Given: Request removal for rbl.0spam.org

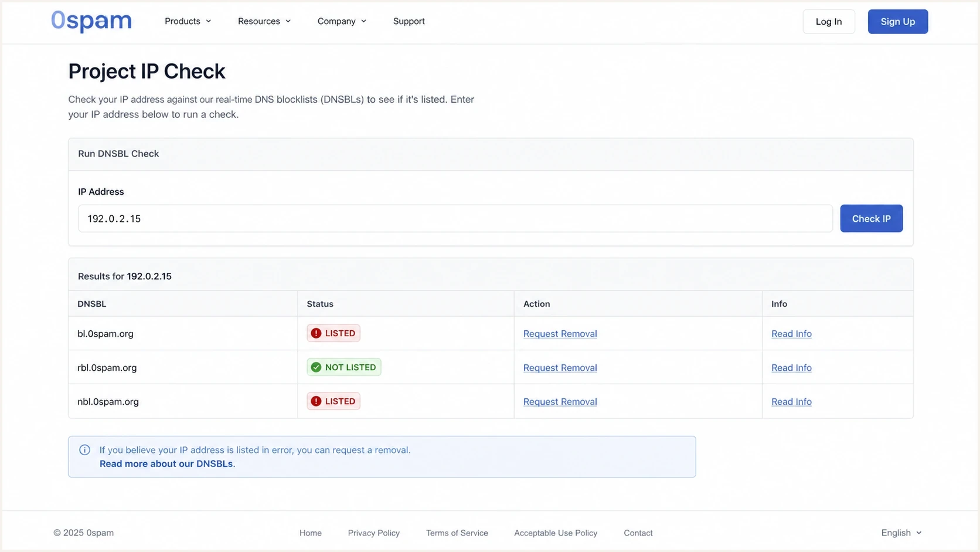Looking at the screenshot, I should tap(560, 368).
